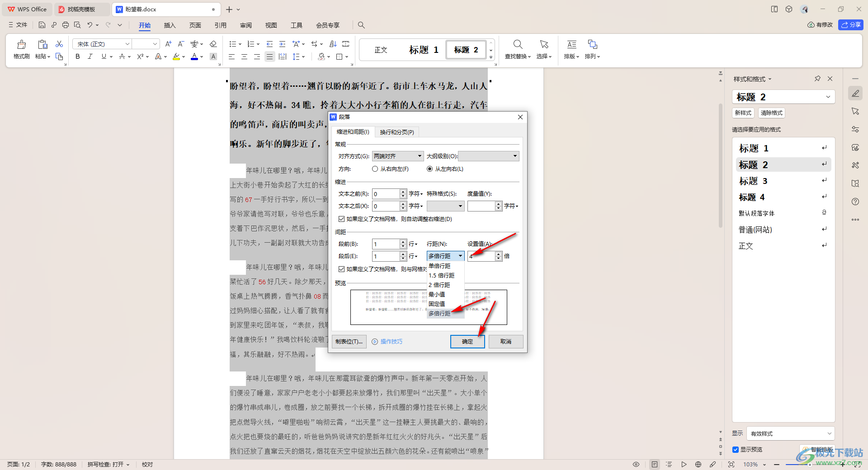Image resolution: width=868 pixels, height=470 pixels.
Task: Open the 审阅 ribbon tab
Action: click(246, 25)
